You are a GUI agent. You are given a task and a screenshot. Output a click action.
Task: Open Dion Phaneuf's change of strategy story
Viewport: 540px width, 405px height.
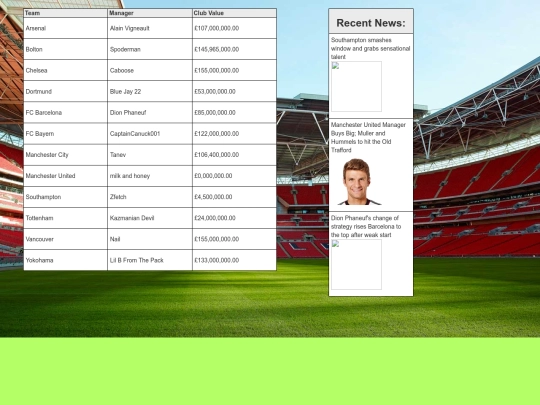[x=366, y=227]
